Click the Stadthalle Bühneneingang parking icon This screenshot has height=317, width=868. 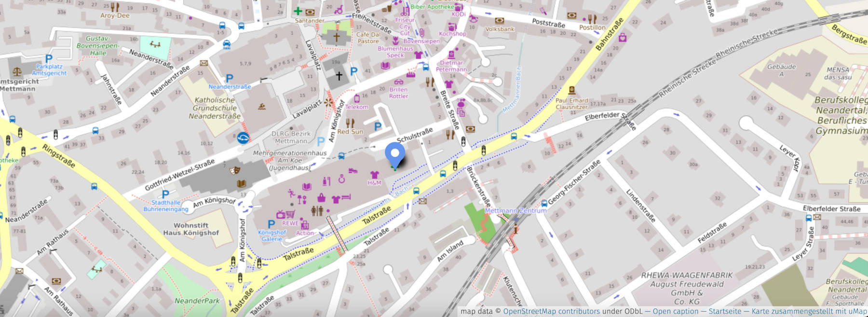[x=165, y=194]
